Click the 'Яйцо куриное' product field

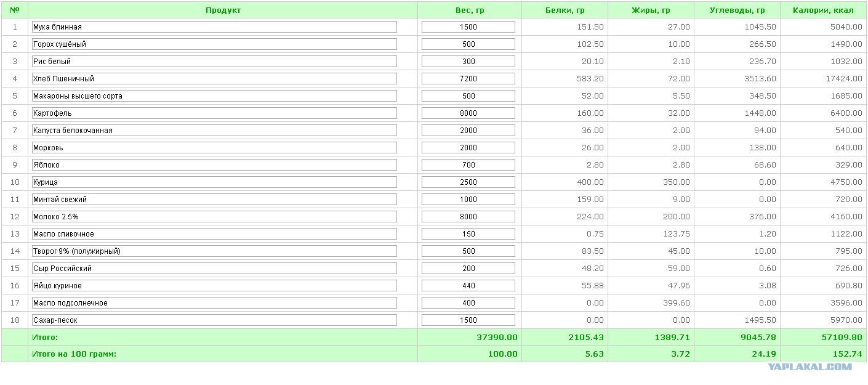(x=214, y=286)
